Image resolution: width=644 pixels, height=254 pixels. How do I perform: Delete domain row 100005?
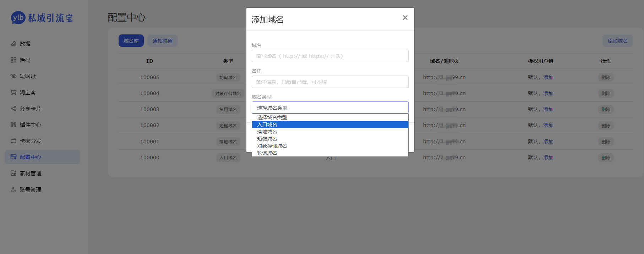tap(606, 77)
